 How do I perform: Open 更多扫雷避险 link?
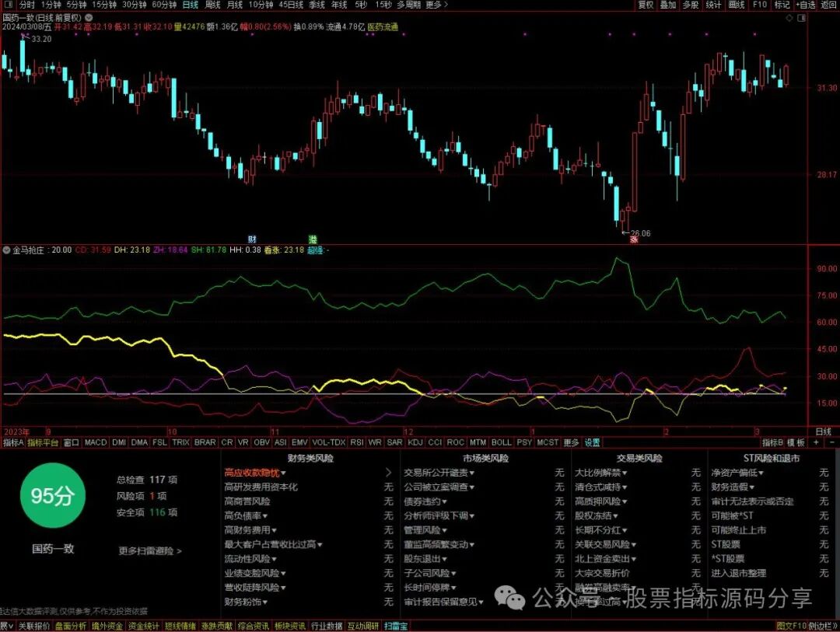[x=150, y=550]
